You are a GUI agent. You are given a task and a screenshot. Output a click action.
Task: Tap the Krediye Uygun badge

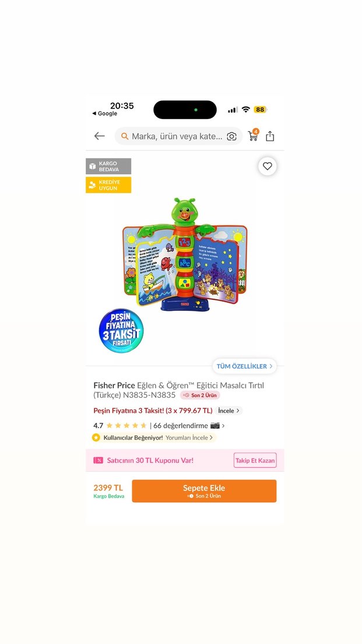point(108,185)
